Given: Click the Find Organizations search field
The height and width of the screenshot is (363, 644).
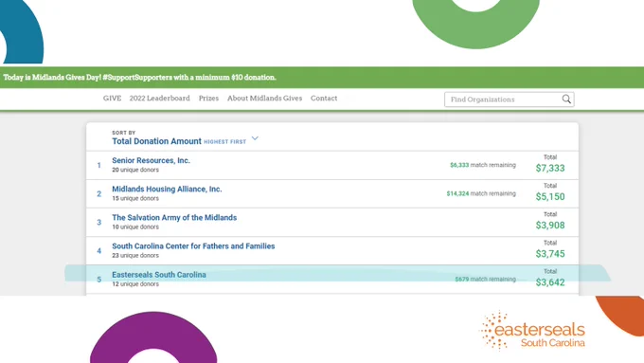Looking at the screenshot, I should click(509, 100).
